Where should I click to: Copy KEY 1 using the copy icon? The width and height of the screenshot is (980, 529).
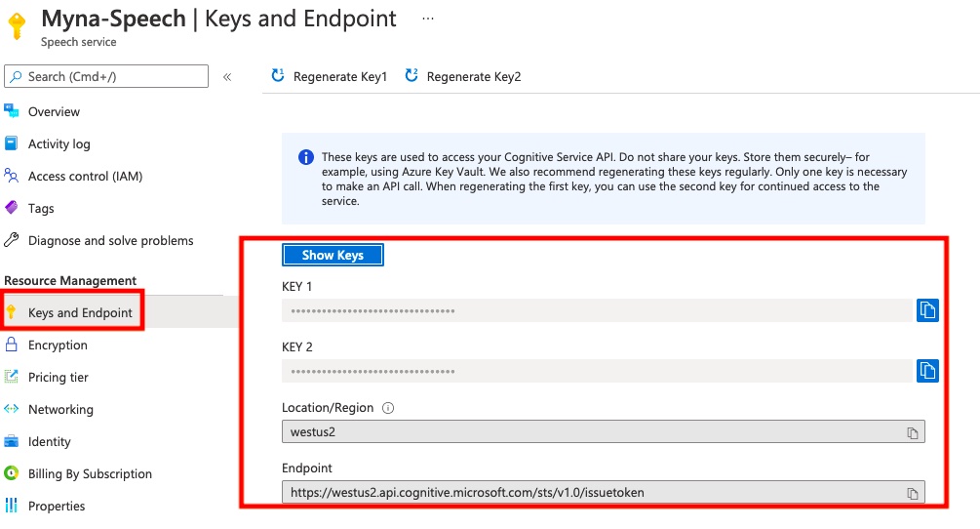pos(927,310)
